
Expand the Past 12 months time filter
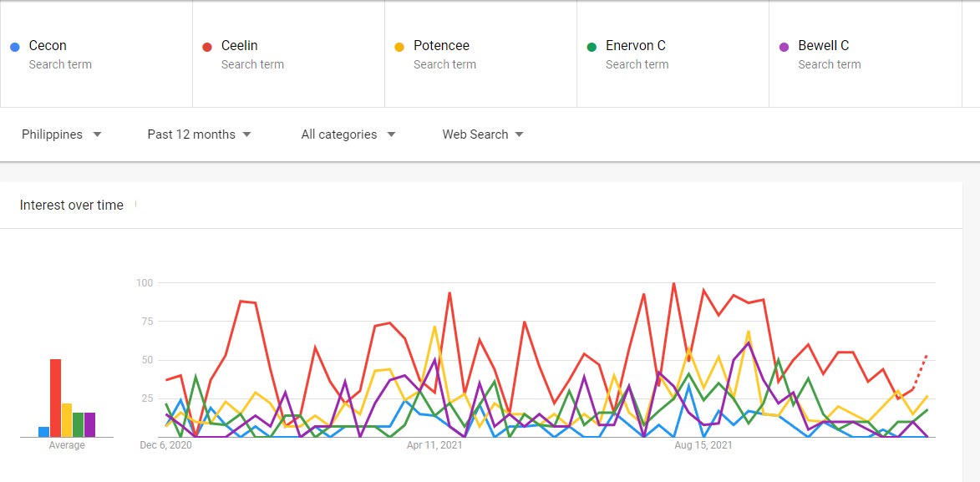click(x=199, y=134)
